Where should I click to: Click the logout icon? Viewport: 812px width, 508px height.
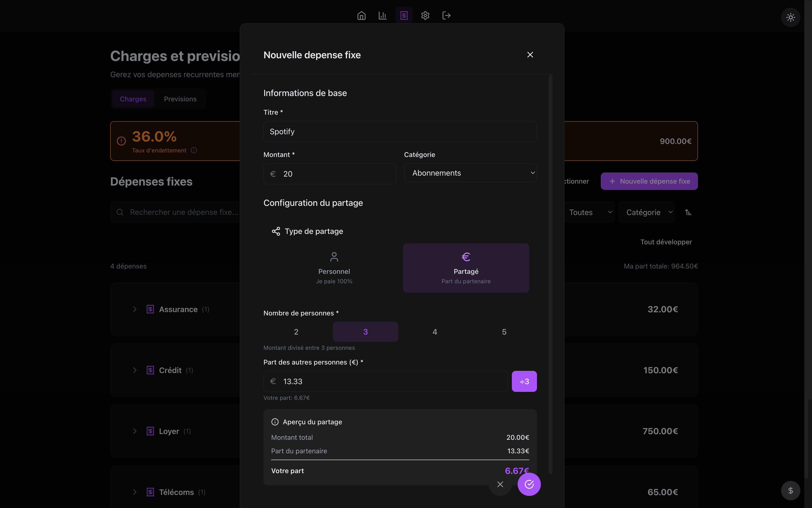click(446, 15)
